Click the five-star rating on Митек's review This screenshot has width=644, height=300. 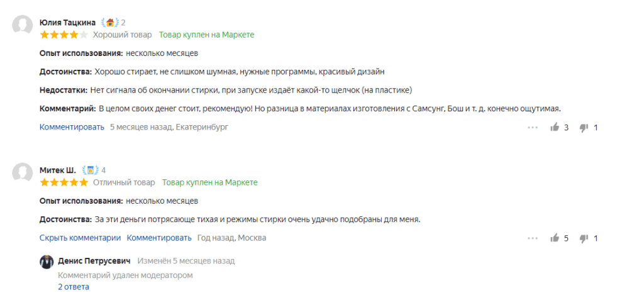[x=64, y=182]
